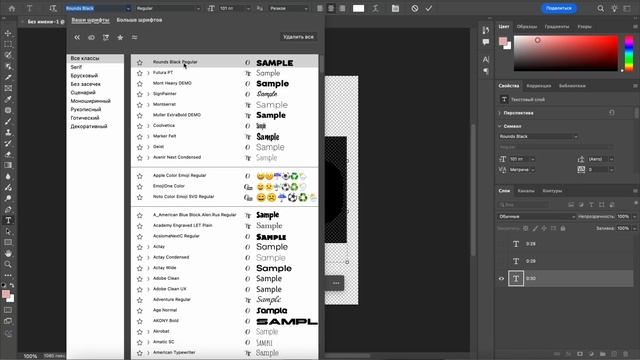Select the Blur tool

click(x=8, y=176)
